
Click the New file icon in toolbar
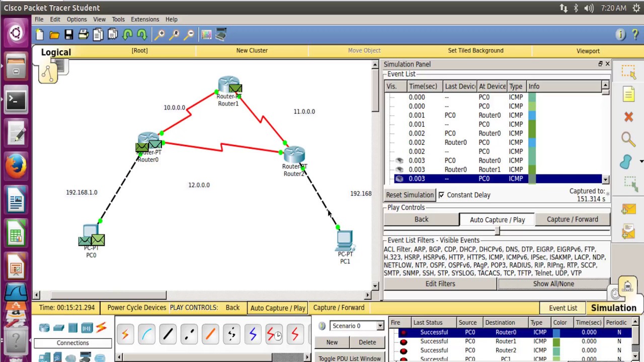click(40, 35)
